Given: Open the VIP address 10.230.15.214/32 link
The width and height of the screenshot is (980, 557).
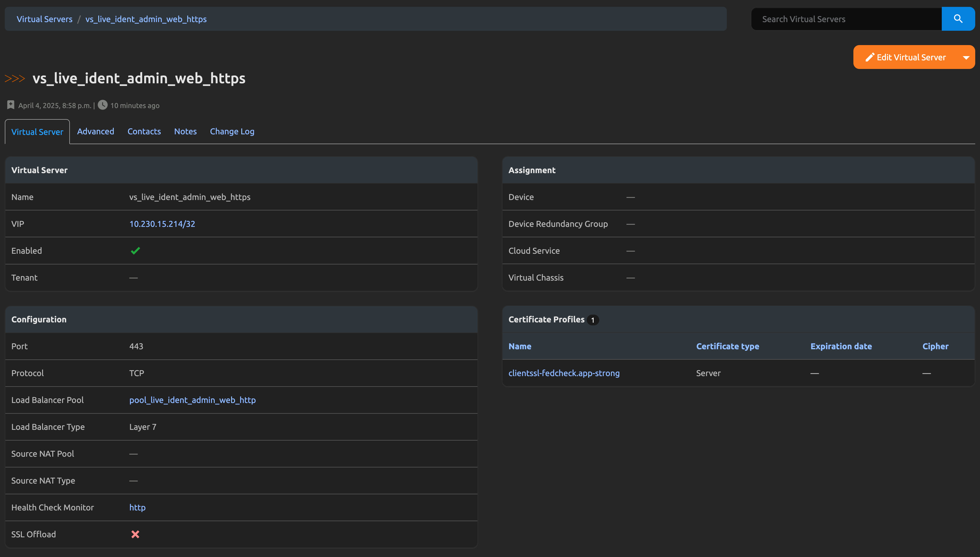Looking at the screenshot, I should (x=162, y=224).
